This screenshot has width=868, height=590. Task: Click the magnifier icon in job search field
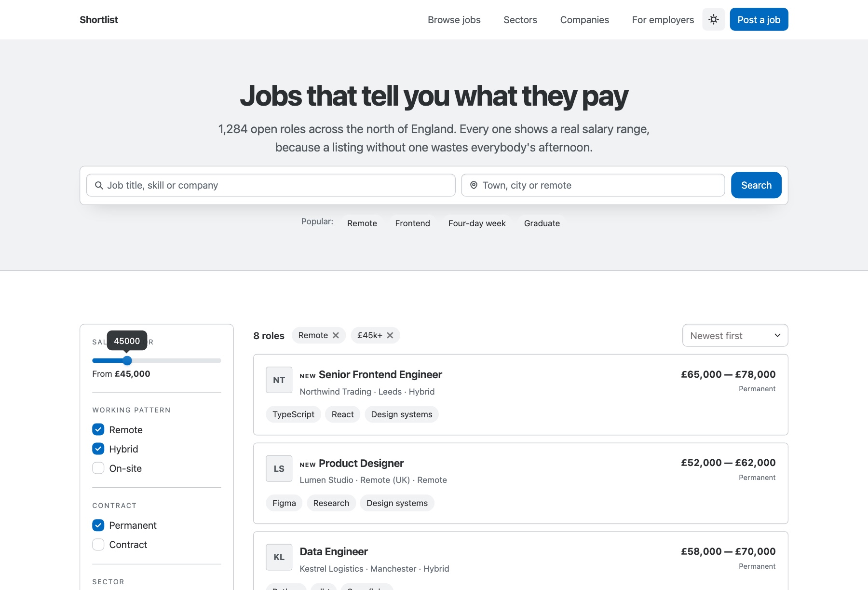pyautogui.click(x=99, y=185)
